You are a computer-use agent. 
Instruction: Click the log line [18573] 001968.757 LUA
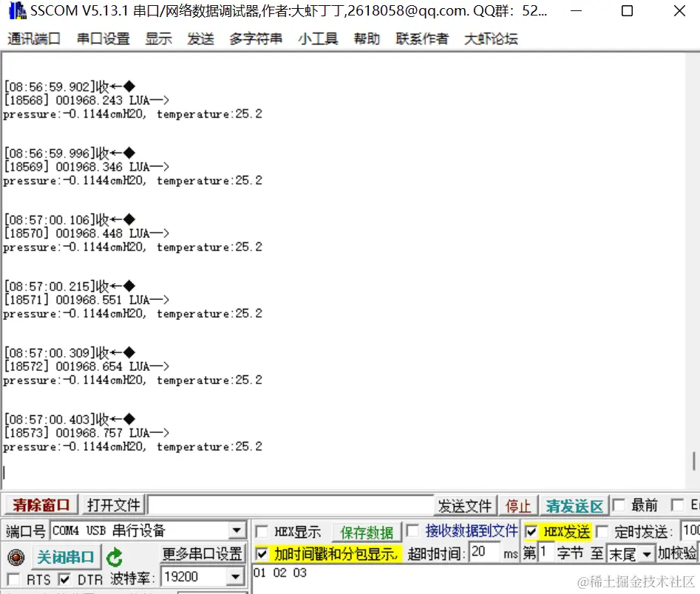(86, 433)
